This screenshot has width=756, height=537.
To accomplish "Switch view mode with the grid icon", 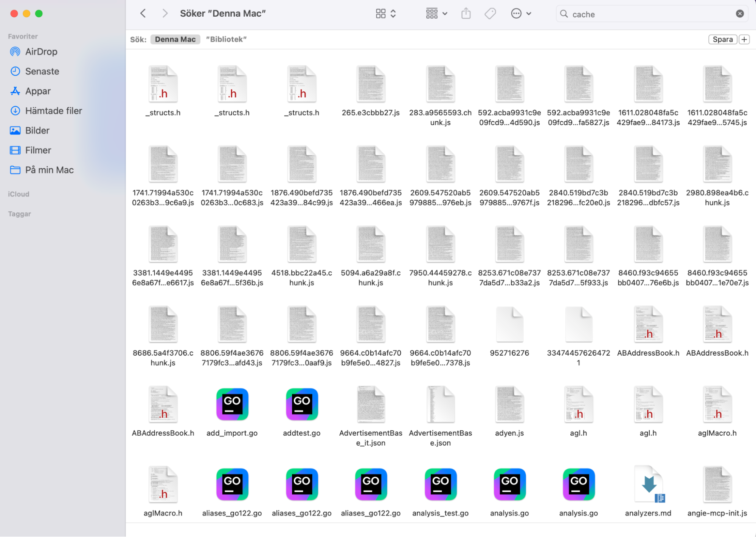I will tap(386, 14).
